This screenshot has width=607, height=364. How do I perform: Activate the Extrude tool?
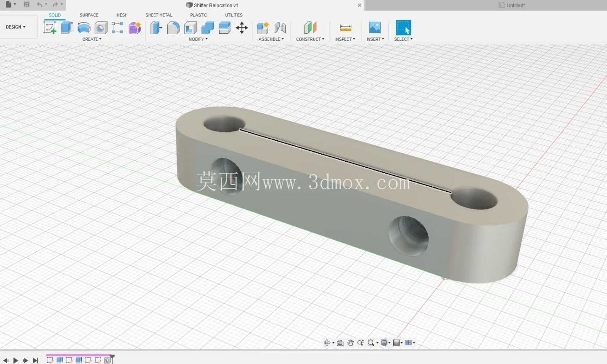tap(67, 28)
